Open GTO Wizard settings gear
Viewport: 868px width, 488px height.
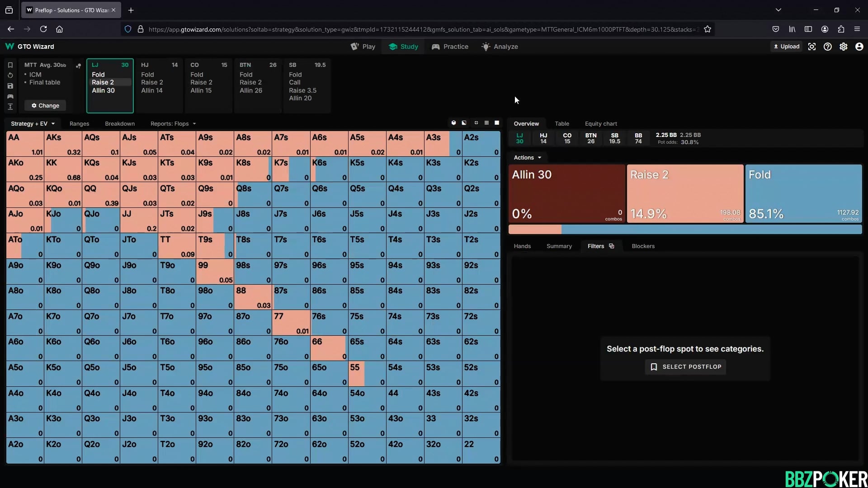click(x=844, y=47)
